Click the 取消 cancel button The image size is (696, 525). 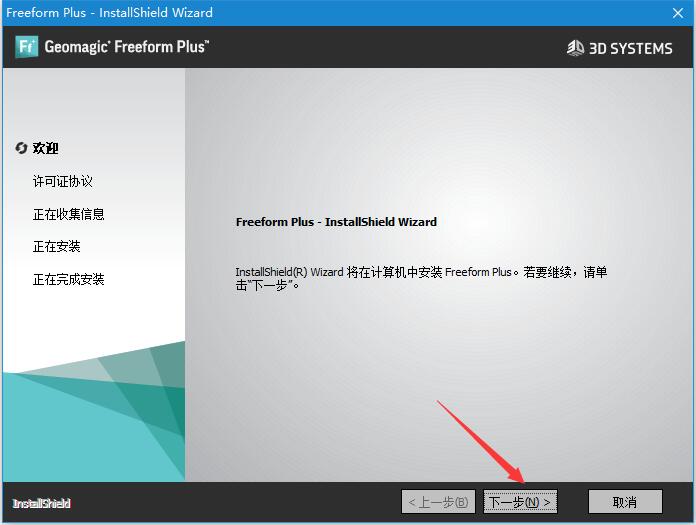pyautogui.click(x=625, y=502)
